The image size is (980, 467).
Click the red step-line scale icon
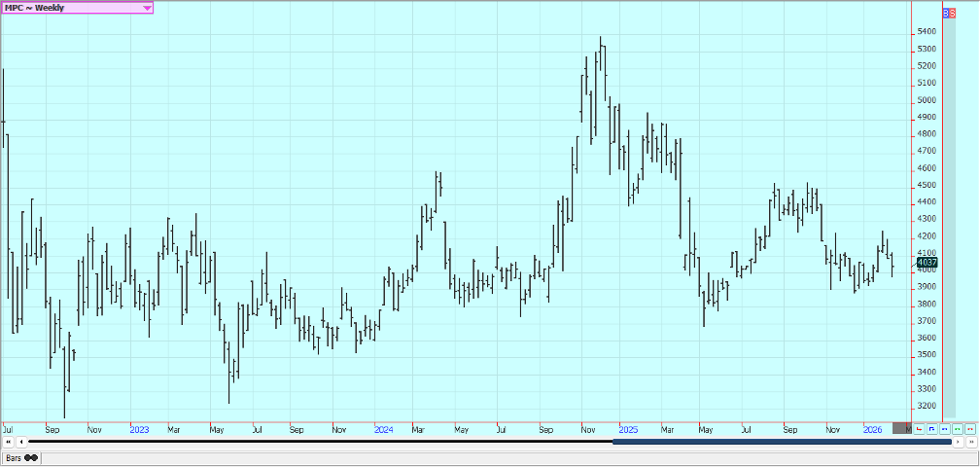click(919, 428)
